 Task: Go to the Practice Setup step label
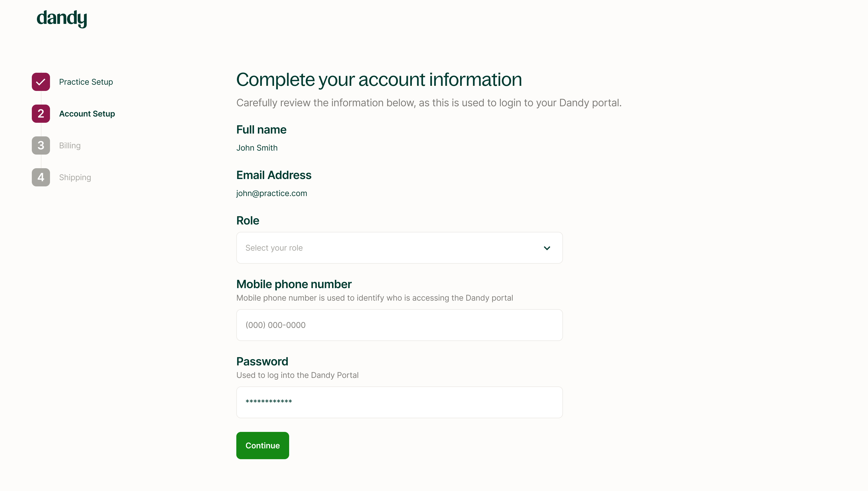click(x=86, y=82)
